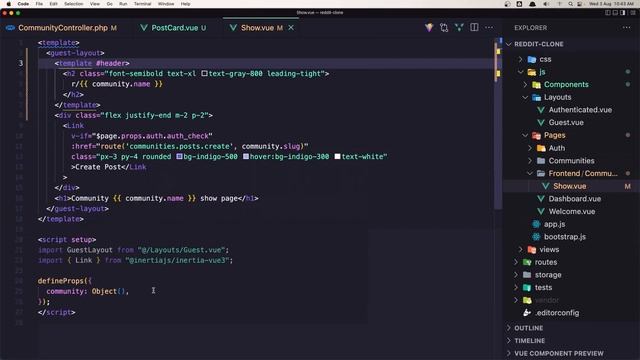Screen dimensions: 640x360
Task: Toggle primary sidebar layout icon in title bar
Action: [x=608, y=13]
